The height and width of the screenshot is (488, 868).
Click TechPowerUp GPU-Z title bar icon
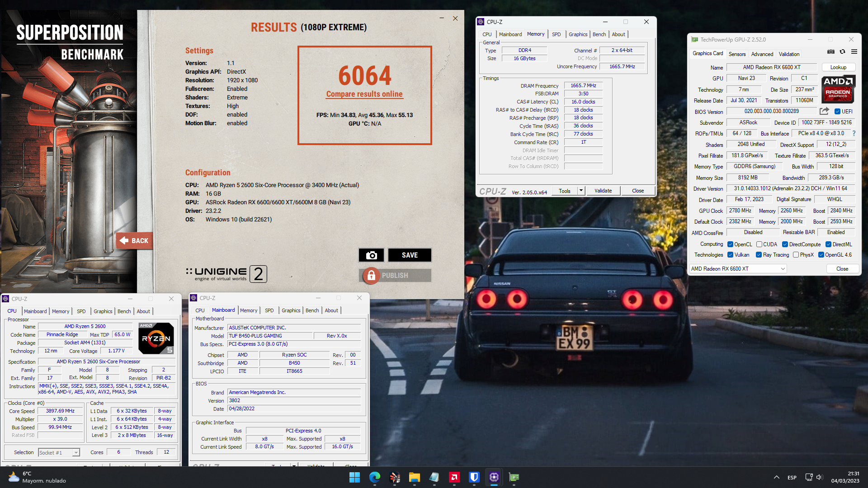[694, 40]
